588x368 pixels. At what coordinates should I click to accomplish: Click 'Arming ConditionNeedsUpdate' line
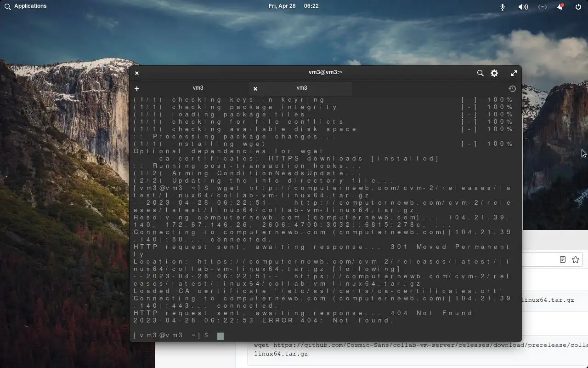coord(248,173)
